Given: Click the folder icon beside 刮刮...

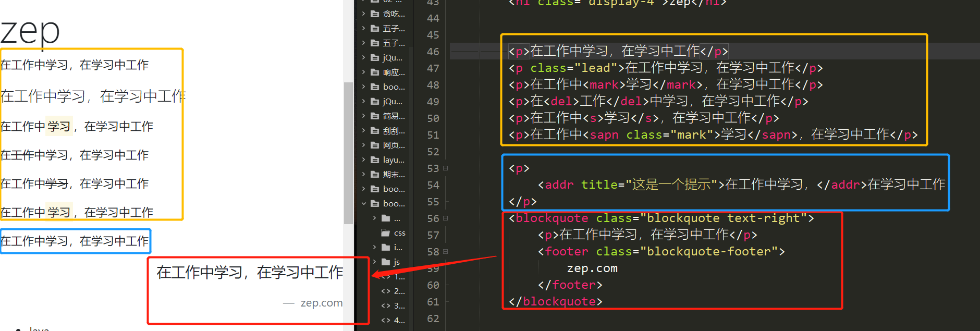Looking at the screenshot, I should [x=375, y=131].
